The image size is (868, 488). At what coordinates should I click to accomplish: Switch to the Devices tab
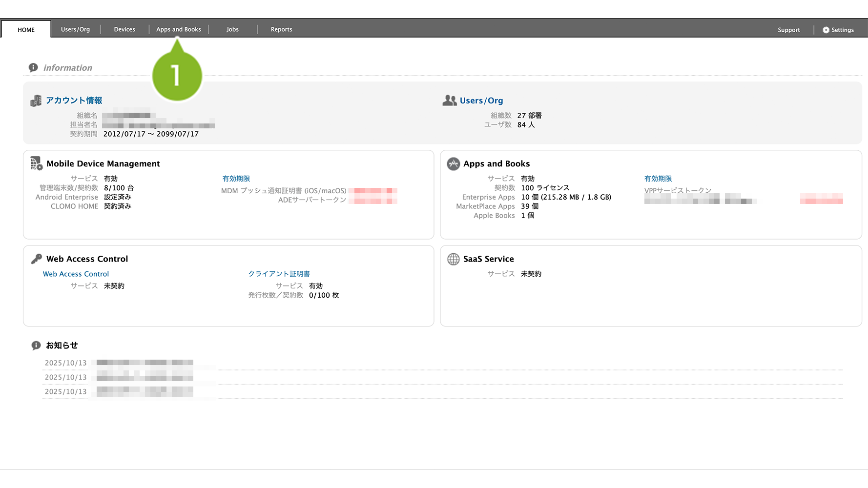coord(124,29)
